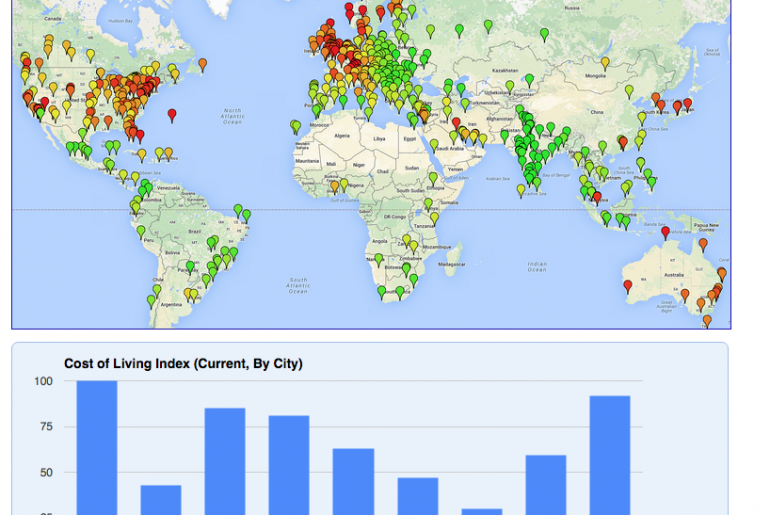Select the orange pin in Tasmania

point(707,320)
